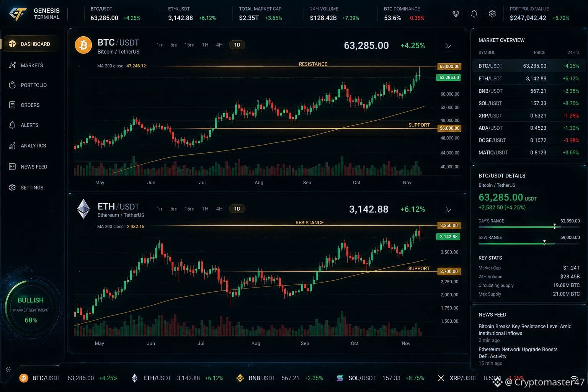Select 5m timeframe on ETH chart

(x=174, y=209)
